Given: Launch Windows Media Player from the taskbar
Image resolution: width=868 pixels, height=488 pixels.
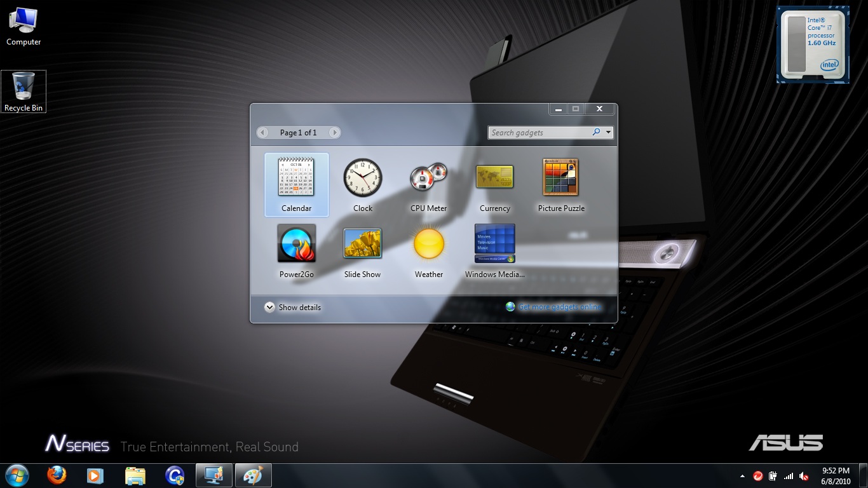Looking at the screenshot, I should click(x=95, y=475).
